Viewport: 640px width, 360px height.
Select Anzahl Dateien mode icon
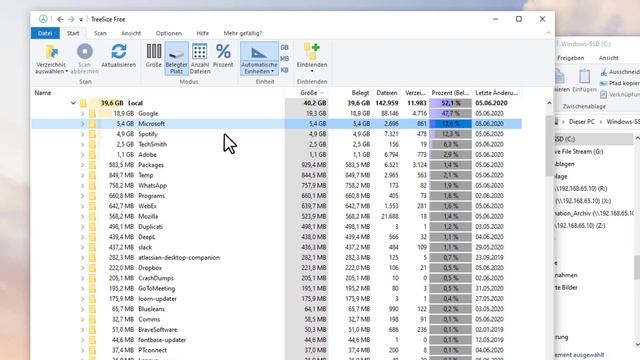pyautogui.click(x=200, y=52)
